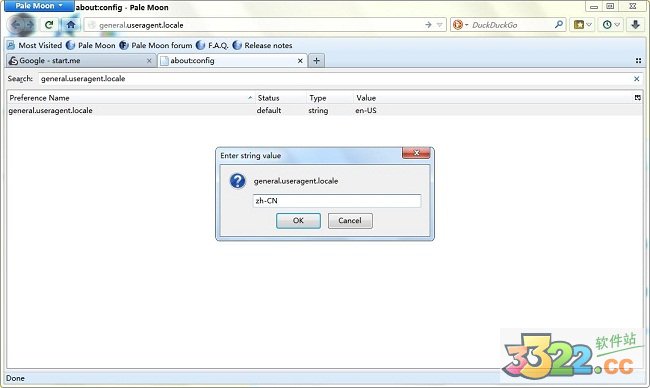Clear the preference search field

point(637,79)
